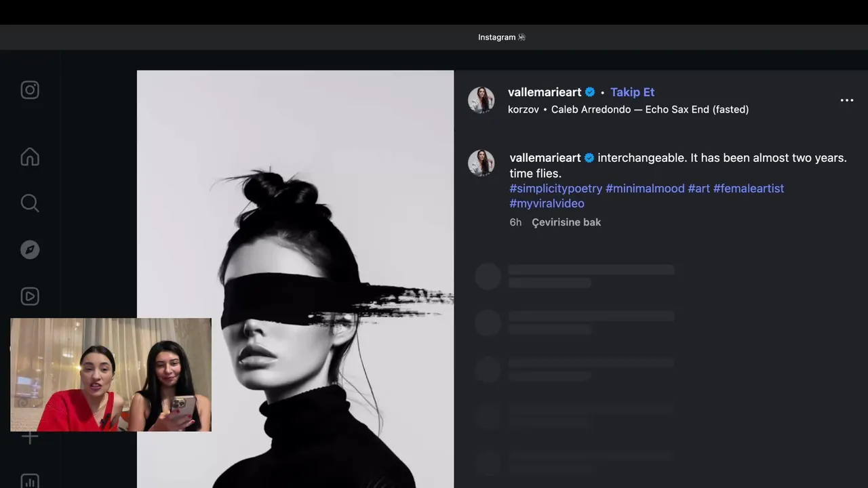Viewport: 868px width, 488px height.
Task: Open the Search magnifier icon
Action: (x=30, y=203)
